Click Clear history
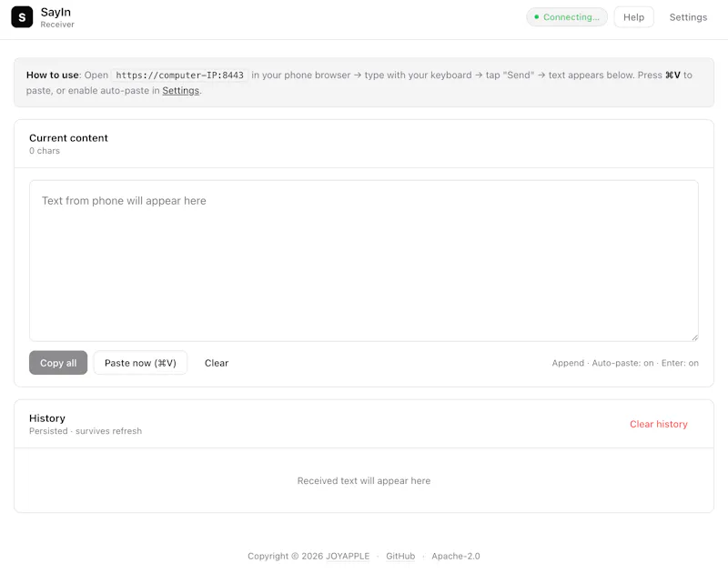 (x=658, y=424)
